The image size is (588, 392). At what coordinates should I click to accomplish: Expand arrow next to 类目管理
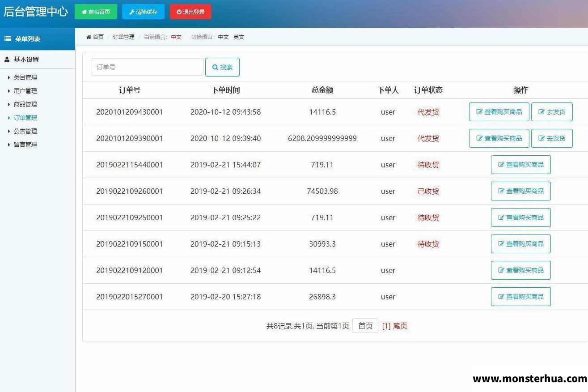(9, 77)
